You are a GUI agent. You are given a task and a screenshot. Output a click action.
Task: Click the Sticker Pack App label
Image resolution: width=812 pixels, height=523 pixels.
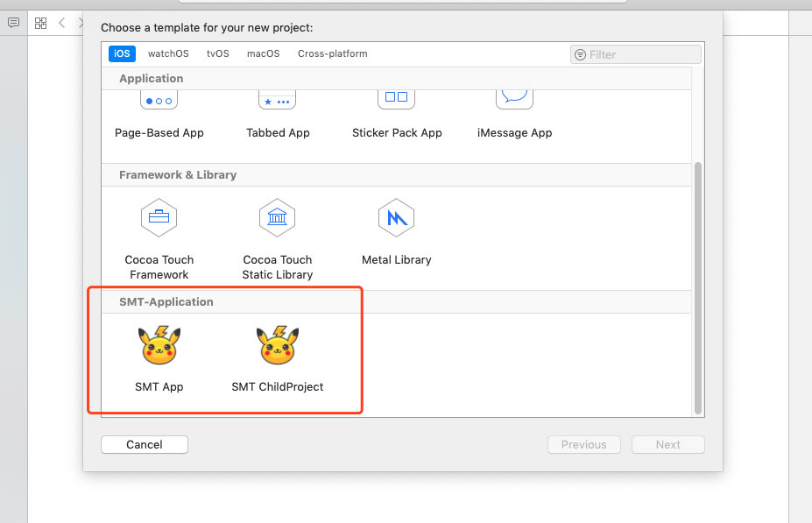click(397, 132)
